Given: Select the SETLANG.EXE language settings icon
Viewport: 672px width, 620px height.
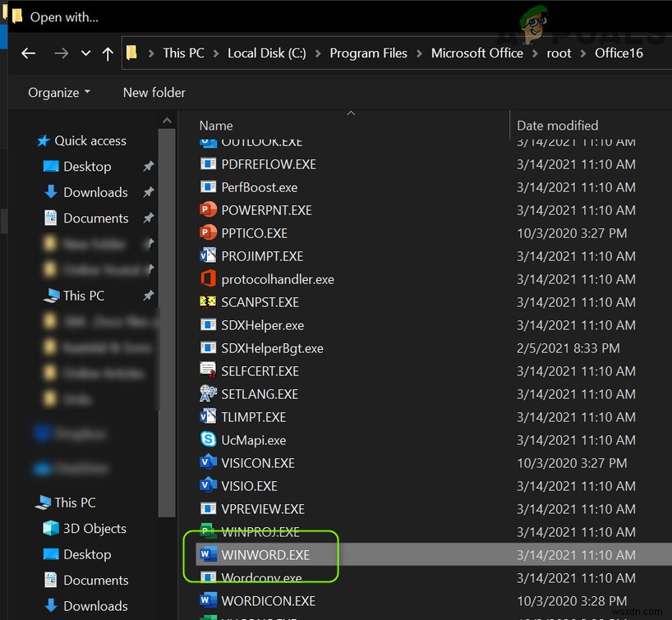Looking at the screenshot, I should click(206, 394).
